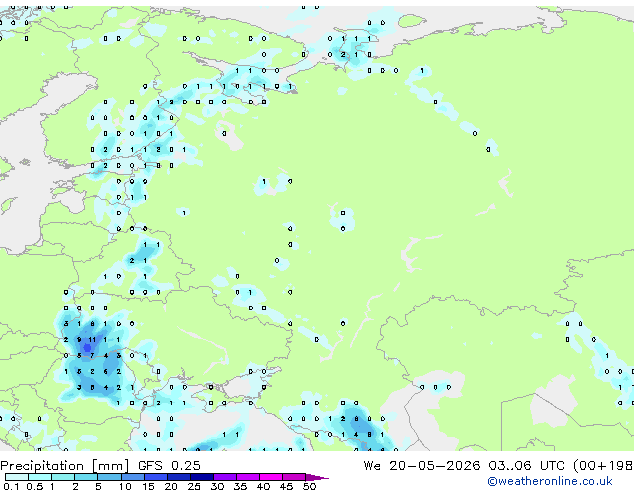Image resolution: width=634 pixels, height=490 pixels.
Task: Select the 15–20 mm legend color swatch
Action: tap(156, 477)
